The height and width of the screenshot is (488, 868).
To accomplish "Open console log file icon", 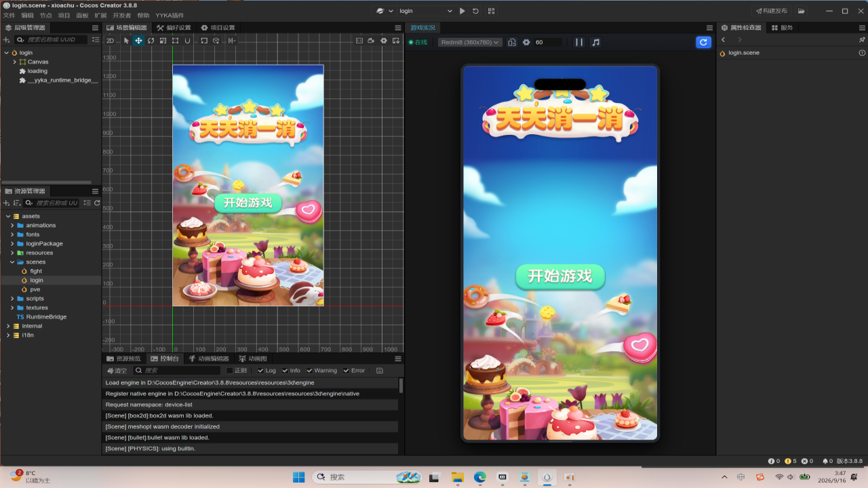I will [x=380, y=371].
